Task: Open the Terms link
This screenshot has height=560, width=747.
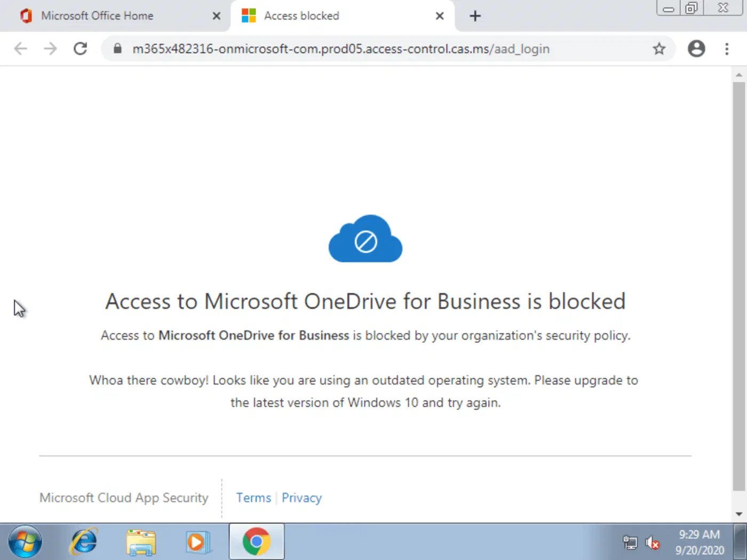Action: 253,498
